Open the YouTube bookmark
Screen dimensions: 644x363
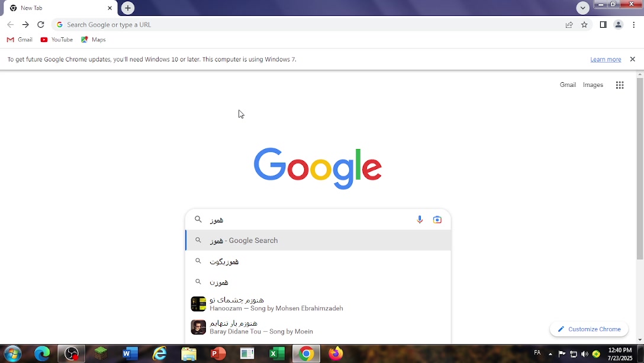coord(57,40)
